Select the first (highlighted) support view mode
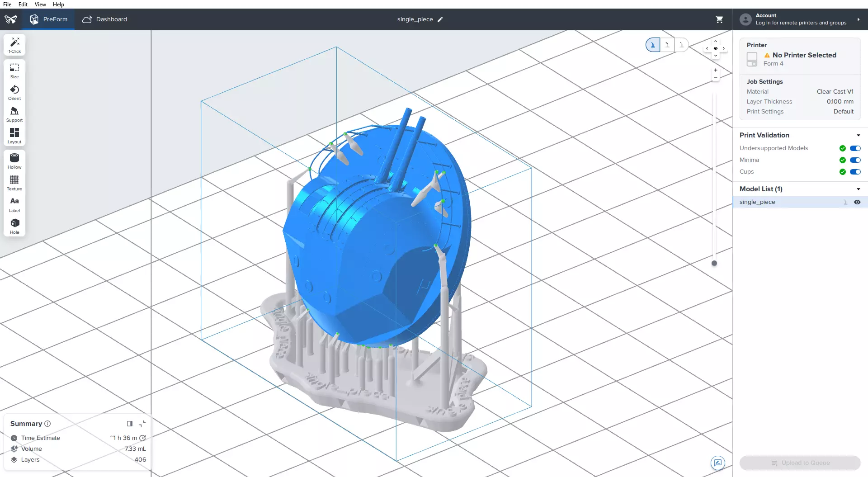 coord(653,45)
